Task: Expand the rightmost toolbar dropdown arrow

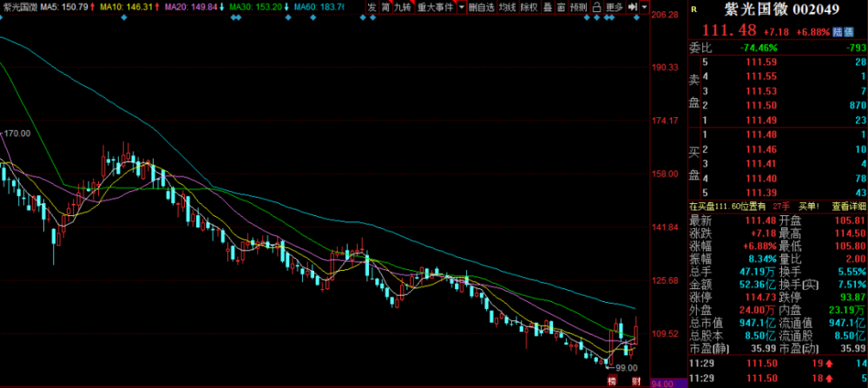Action: click(x=644, y=7)
